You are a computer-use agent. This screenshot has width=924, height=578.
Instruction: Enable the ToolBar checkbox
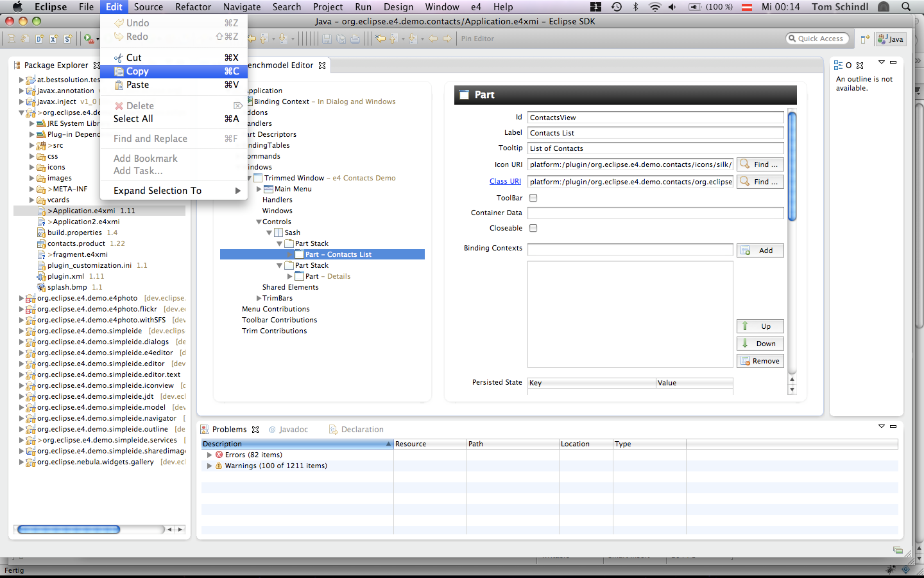[533, 198]
